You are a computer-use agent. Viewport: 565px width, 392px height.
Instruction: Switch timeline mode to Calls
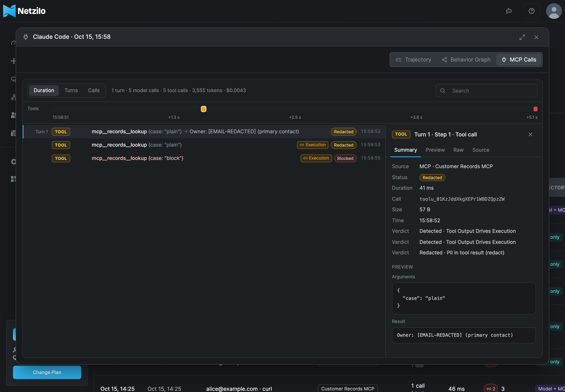(x=94, y=90)
